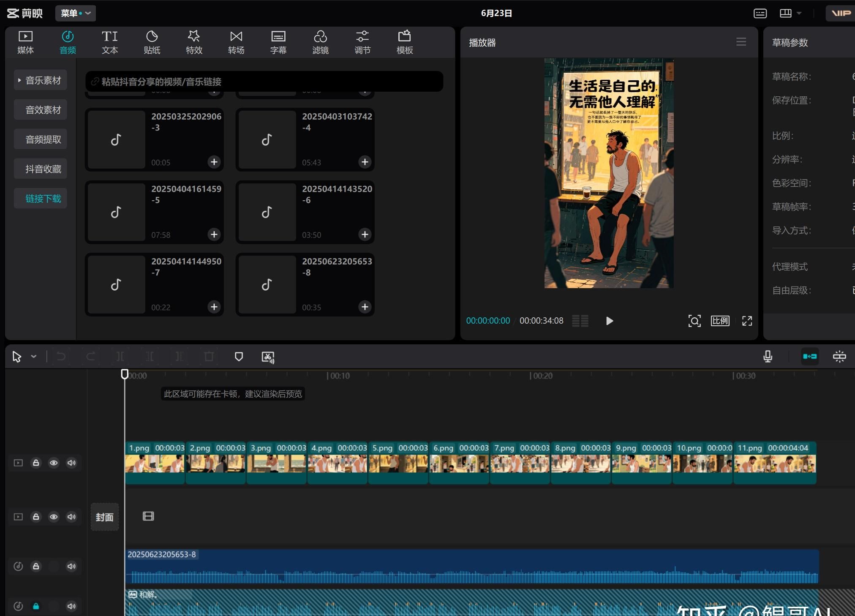Click the microphone record voiceover icon
Image resolution: width=855 pixels, height=616 pixels.
(x=768, y=357)
